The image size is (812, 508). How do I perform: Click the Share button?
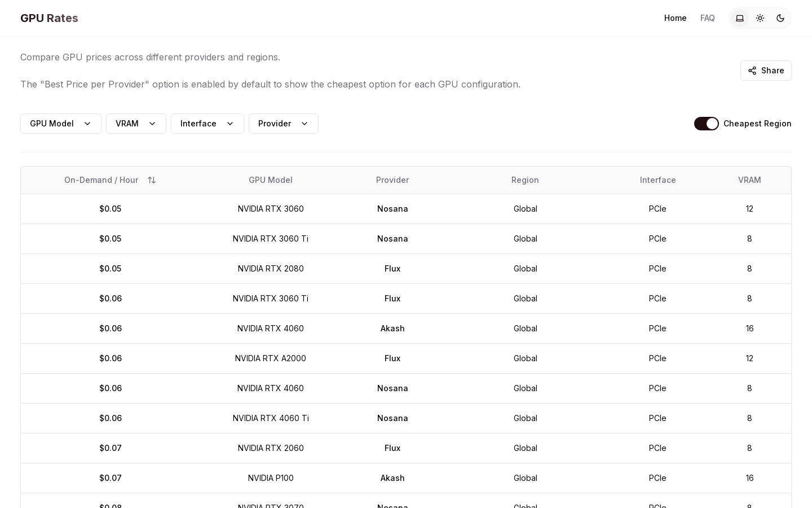766,71
